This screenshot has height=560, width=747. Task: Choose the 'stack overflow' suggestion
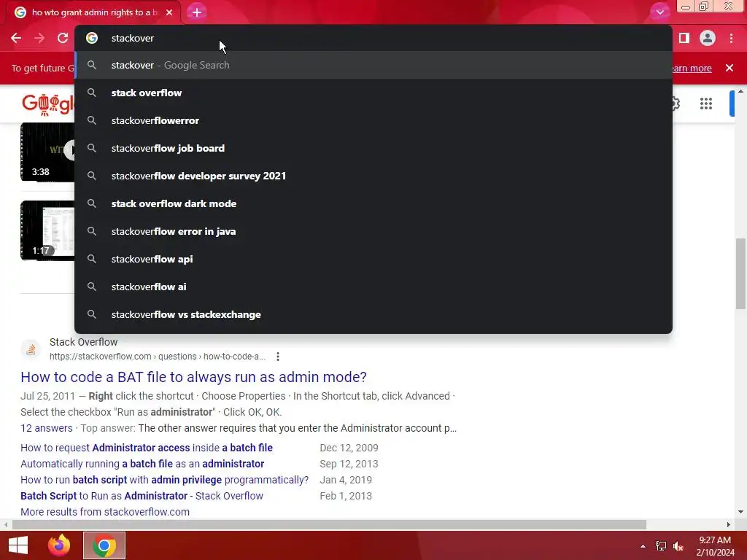pyautogui.click(x=373, y=93)
